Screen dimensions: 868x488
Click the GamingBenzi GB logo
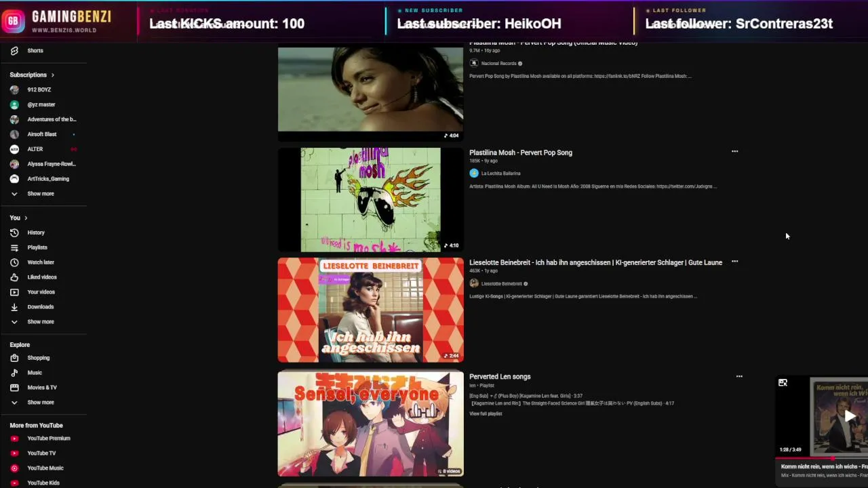tap(13, 22)
